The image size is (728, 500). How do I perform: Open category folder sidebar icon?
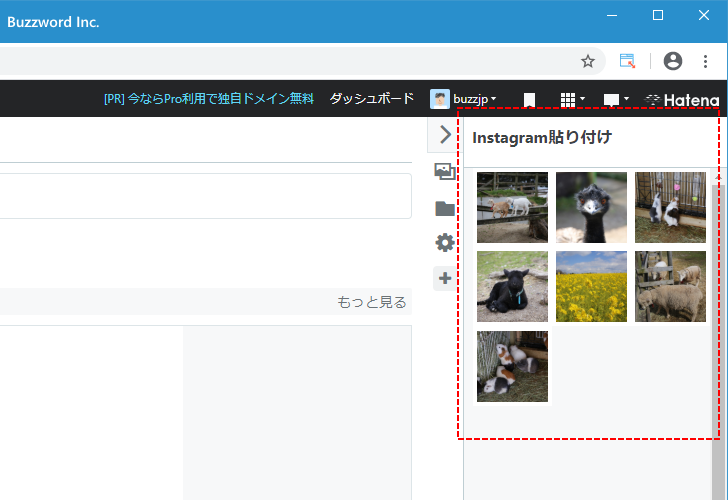point(445,208)
